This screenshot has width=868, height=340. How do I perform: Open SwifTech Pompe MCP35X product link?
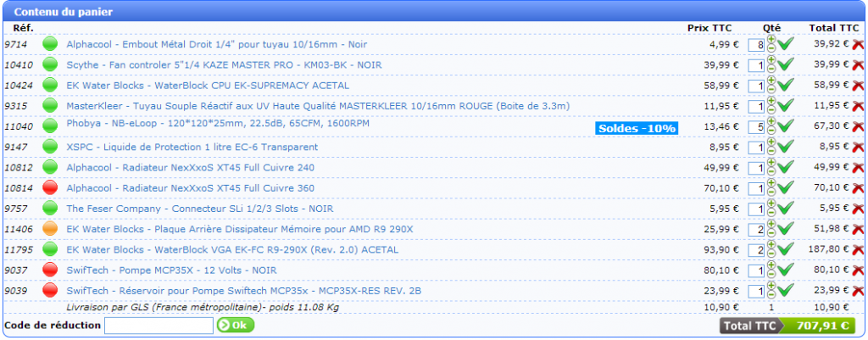171,270
